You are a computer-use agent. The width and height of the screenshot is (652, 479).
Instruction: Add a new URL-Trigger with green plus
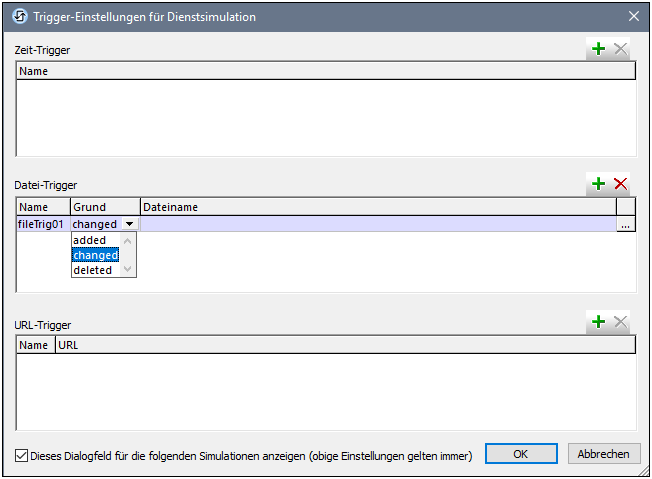pyautogui.click(x=598, y=322)
